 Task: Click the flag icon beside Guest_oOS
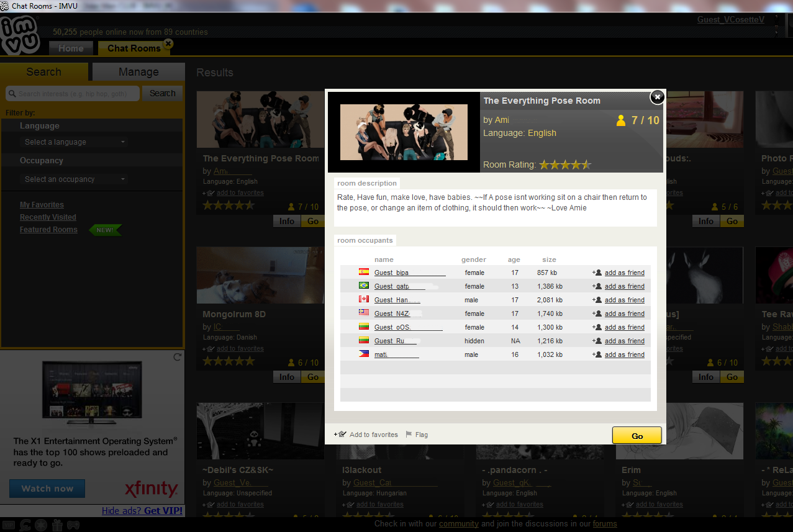point(364,327)
